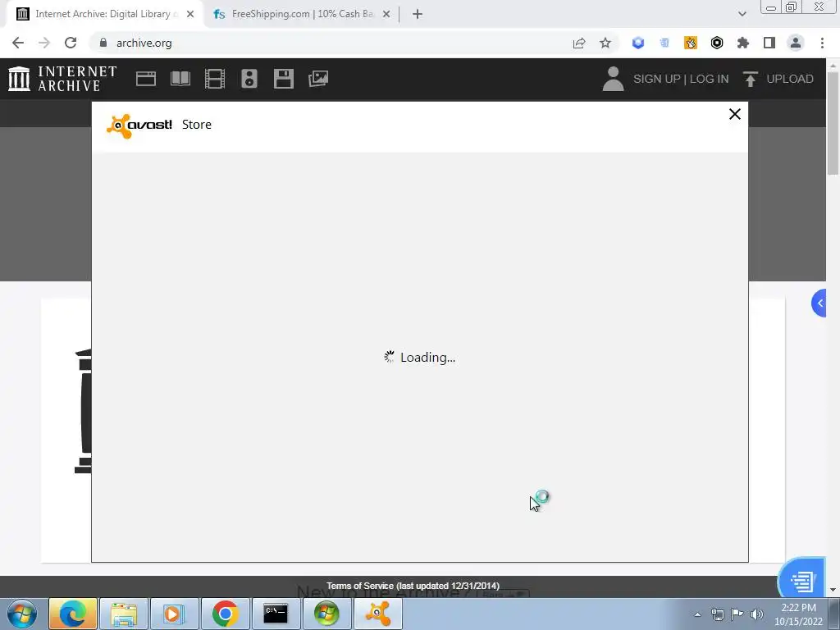Open the Chrome profile avatar
840x630 pixels.
coord(796,43)
